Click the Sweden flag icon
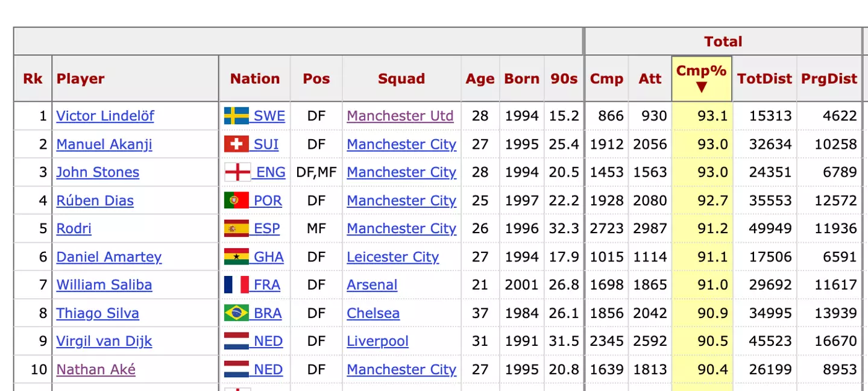The image size is (868, 391). coord(236,116)
